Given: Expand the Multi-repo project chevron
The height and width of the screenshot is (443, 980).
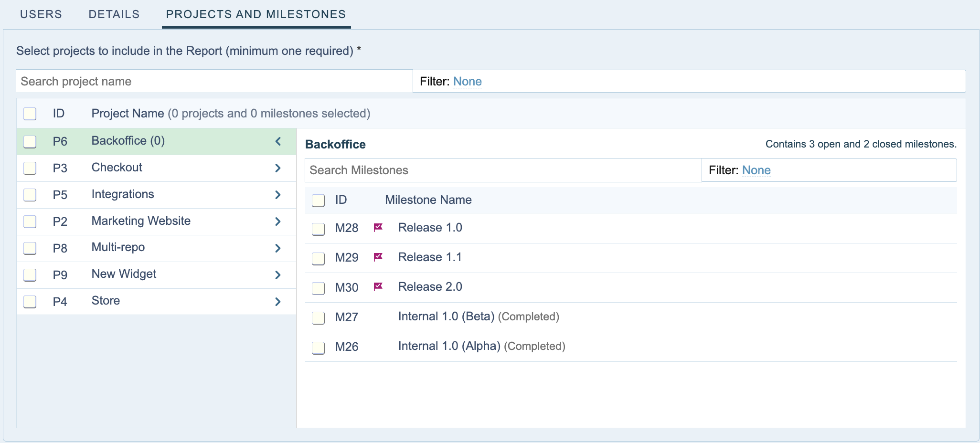Looking at the screenshot, I should tap(278, 248).
